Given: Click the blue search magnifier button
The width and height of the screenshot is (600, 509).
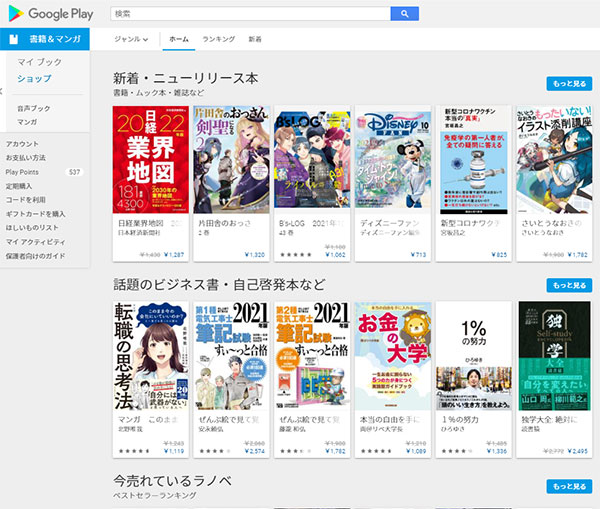Looking at the screenshot, I should 404,14.
